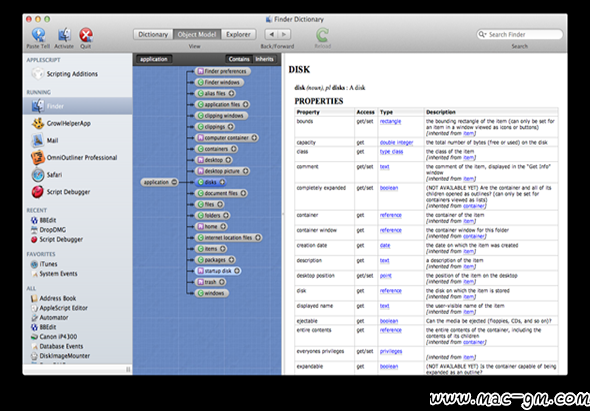
Task: Click the sidebar resize grip handle
Action: [128, 370]
